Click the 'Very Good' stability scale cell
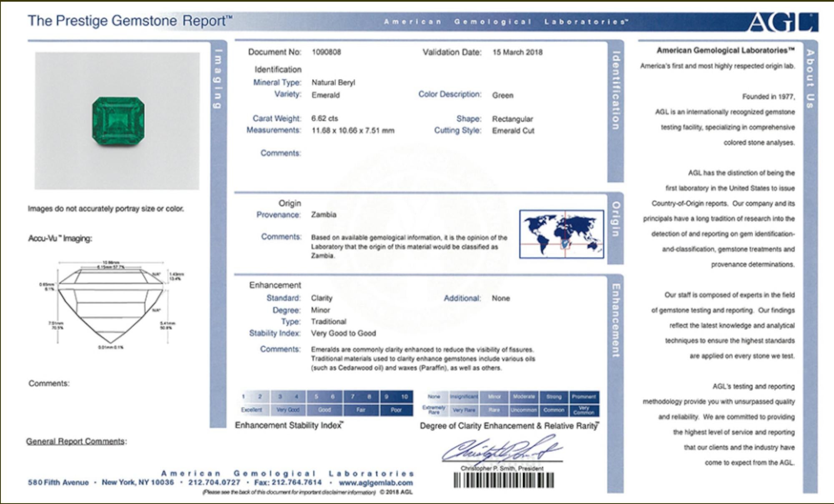834x504 pixels. click(x=288, y=410)
